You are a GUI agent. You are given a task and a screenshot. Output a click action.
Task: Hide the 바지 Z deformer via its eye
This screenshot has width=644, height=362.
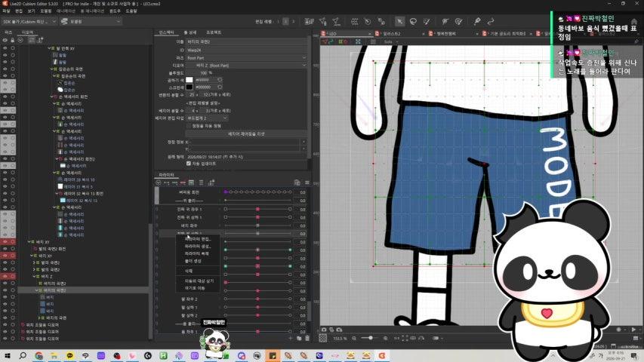pos(5,276)
